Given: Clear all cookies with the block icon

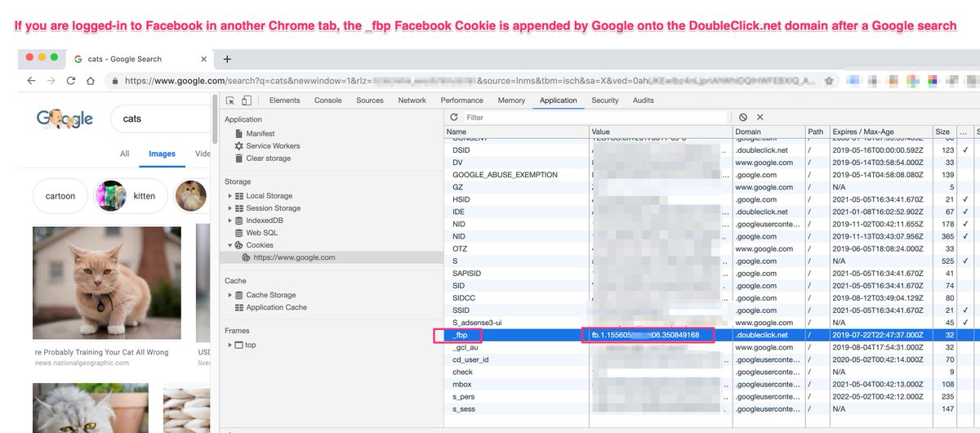Looking at the screenshot, I should click(743, 118).
